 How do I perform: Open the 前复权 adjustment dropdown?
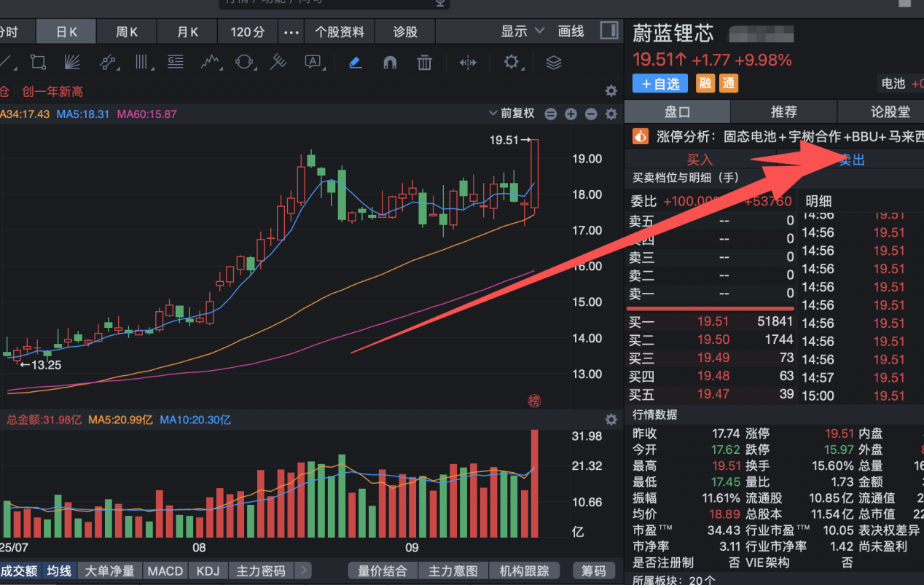click(x=513, y=114)
